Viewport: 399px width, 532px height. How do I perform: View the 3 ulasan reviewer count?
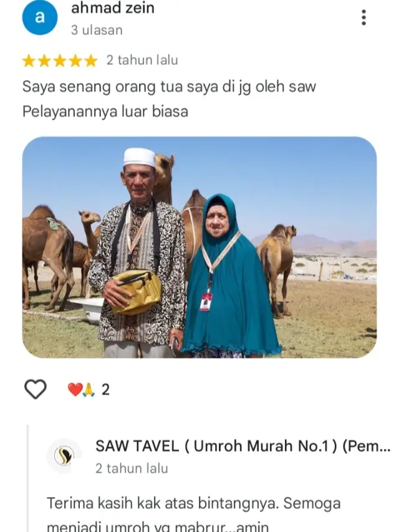pyautogui.click(x=97, y=30)
